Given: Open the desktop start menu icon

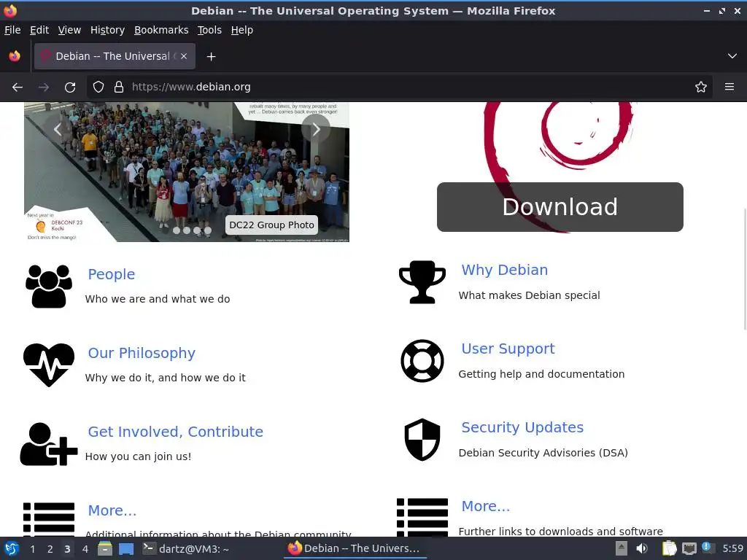Looking at the screenshot, I should 12,548.
